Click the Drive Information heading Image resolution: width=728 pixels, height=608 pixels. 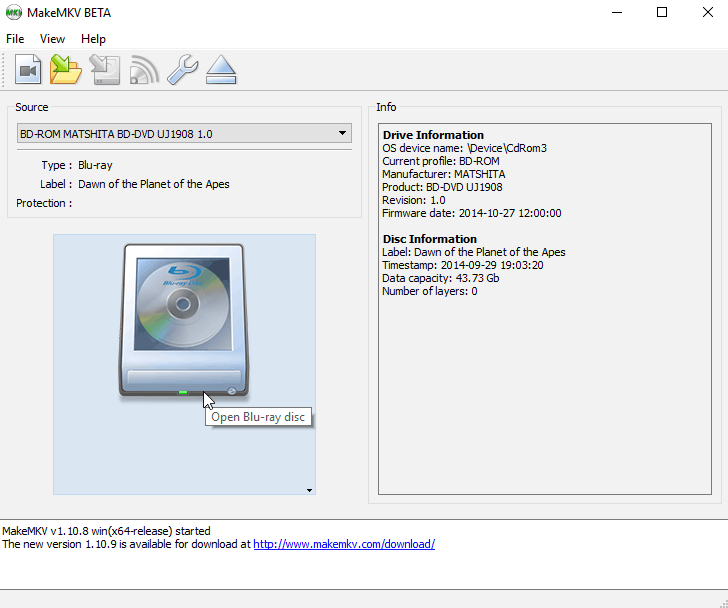[433, 135]
